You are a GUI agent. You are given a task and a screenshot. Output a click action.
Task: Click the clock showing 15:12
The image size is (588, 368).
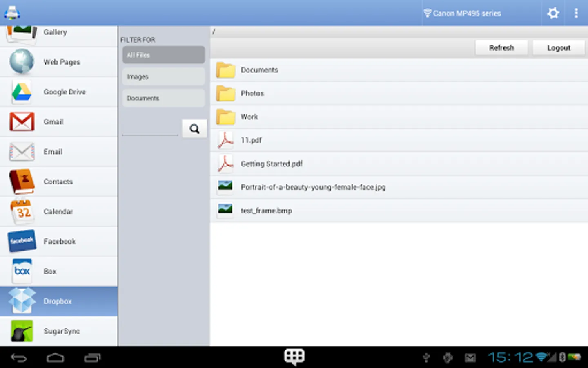[x=511, y=358]
